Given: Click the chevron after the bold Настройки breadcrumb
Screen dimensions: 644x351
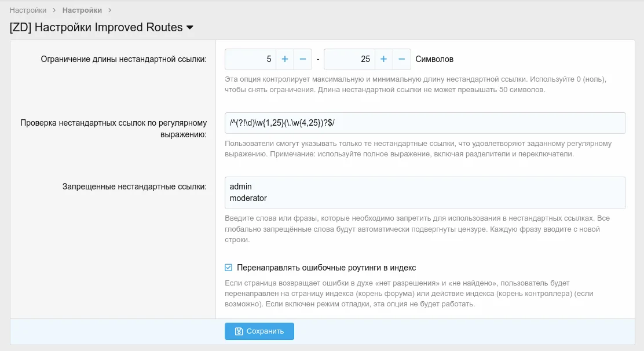Looking at the screenshot, I should [x=109, y=10].
